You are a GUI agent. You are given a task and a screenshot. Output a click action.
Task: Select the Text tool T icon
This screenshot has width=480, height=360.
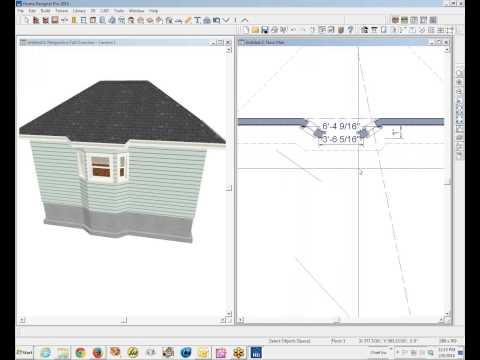197,20
